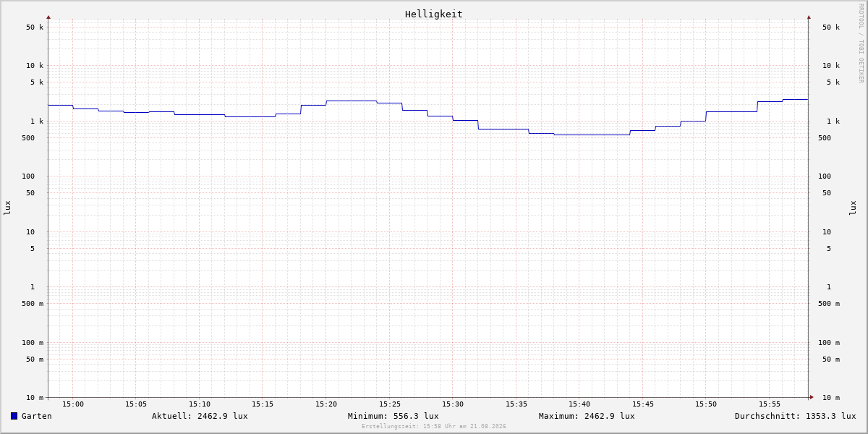Click the red arrow atop right y-axis
The height and width of the screenshot is (434, 868).
coord(809,17)
